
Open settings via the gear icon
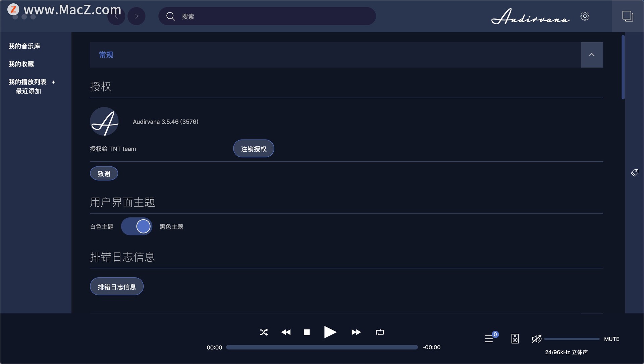(x=585, y=16)
